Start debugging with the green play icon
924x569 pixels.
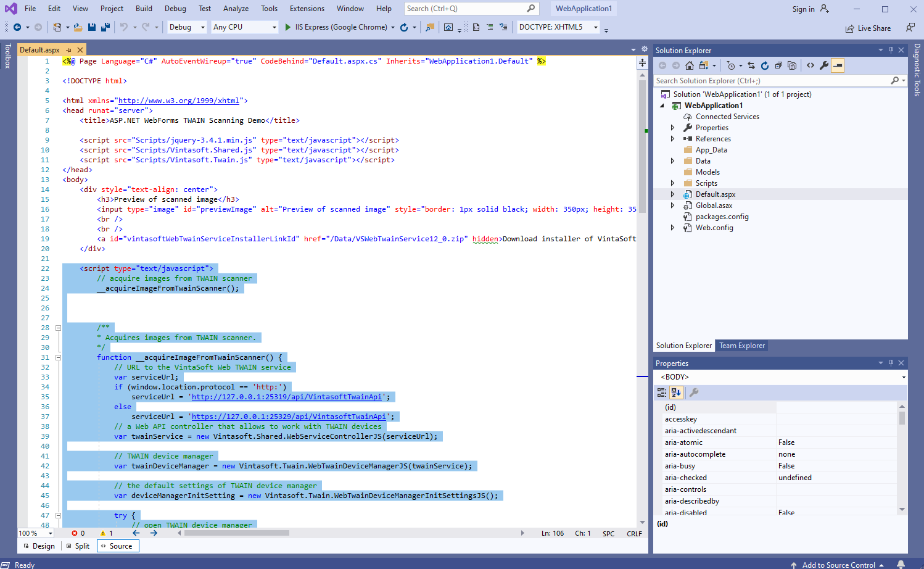[x=288, y=27]
